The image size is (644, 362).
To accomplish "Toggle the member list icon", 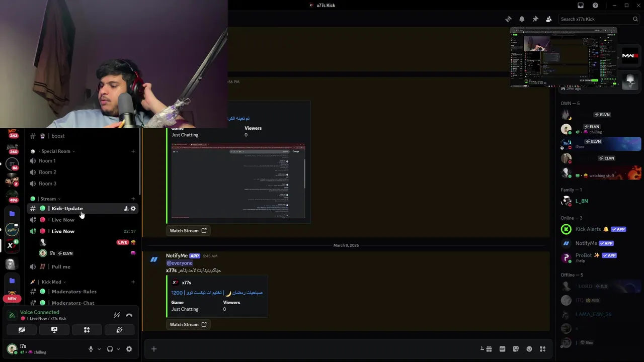I will 549,19.
